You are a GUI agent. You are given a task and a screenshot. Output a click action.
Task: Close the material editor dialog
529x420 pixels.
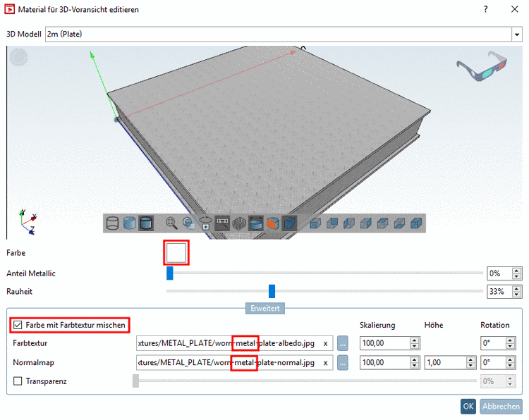(514, 9)
